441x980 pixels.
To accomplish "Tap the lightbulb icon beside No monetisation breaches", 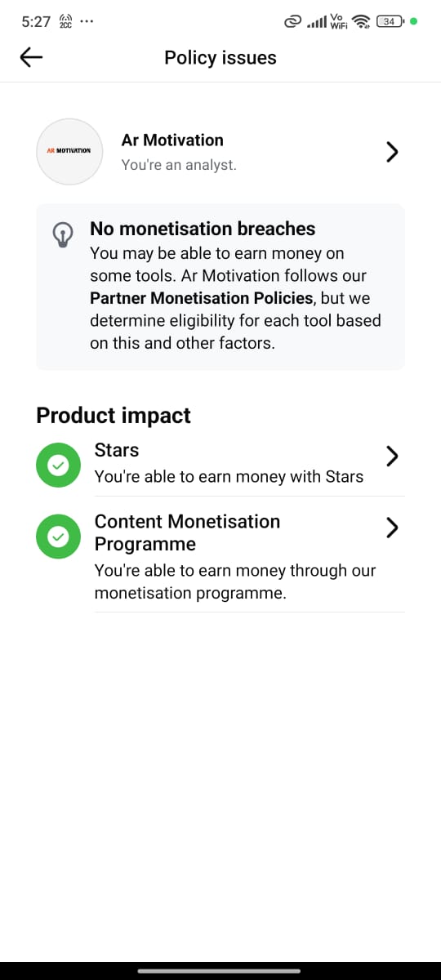I will [x=63, y=235].
